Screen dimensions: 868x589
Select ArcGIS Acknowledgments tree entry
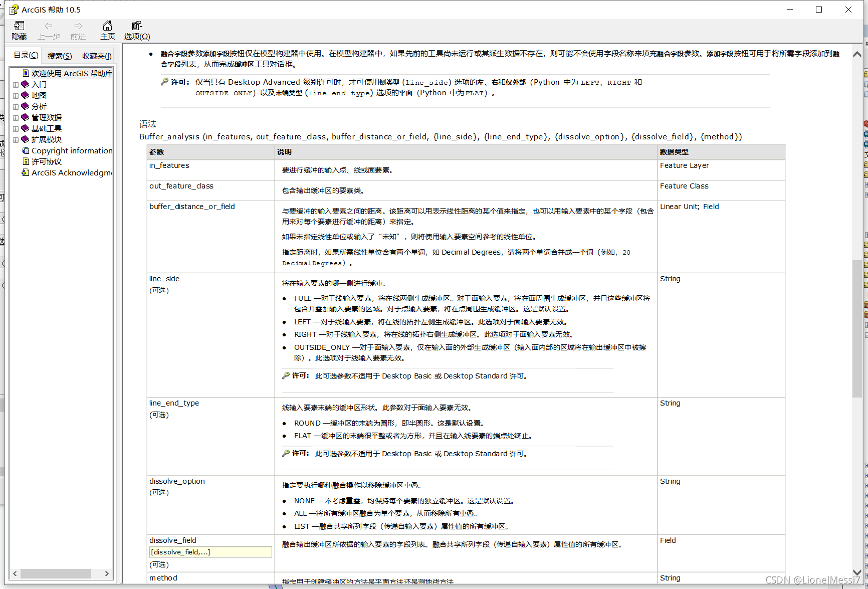pos(72,172)
